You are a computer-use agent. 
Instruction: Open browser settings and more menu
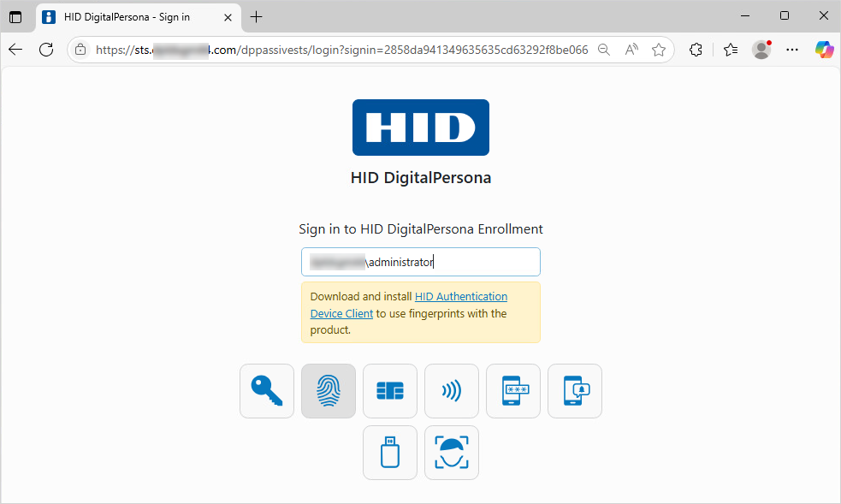point(792,50)
